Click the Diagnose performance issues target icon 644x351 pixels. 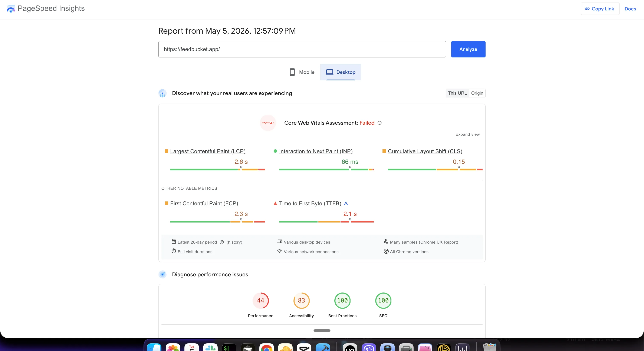point(162,274)
